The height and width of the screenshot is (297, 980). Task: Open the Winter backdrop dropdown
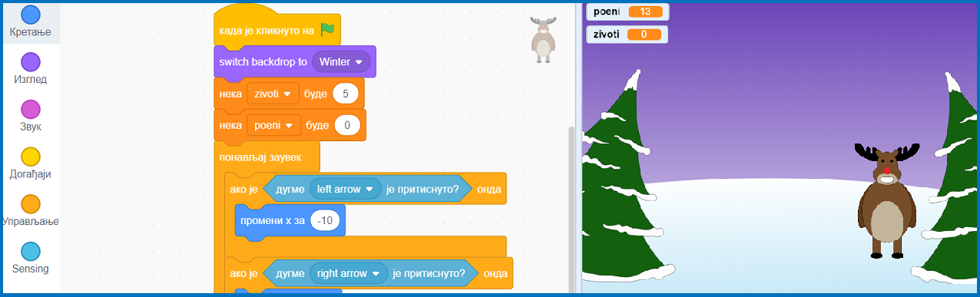pos(342,61)
